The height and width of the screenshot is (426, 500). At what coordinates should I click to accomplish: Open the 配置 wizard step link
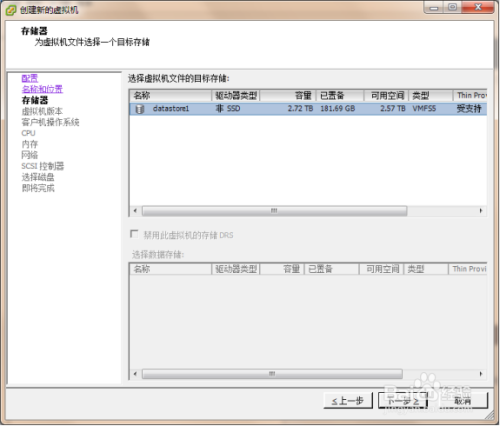(30, 78)
